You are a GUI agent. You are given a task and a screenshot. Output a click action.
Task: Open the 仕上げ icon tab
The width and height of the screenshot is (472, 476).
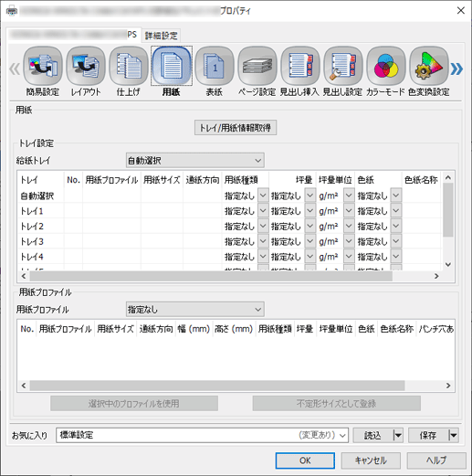point(129,71)
